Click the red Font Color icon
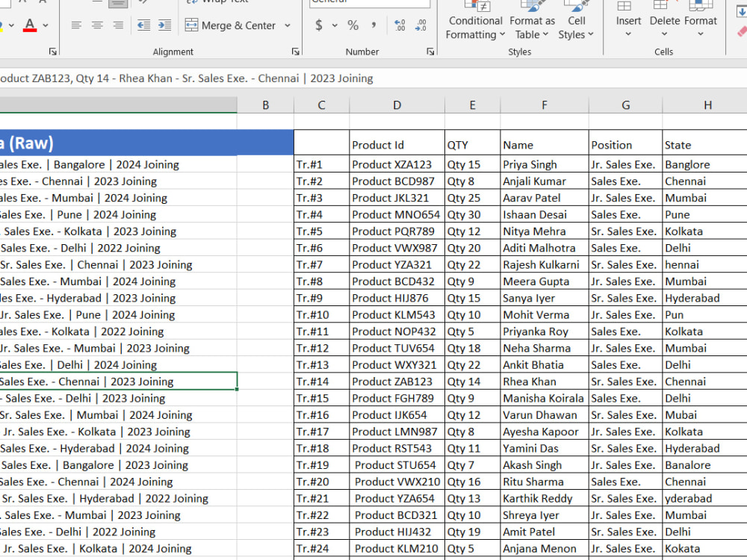The width and height of the screenshot is (747, 560). tap(30, 25)
